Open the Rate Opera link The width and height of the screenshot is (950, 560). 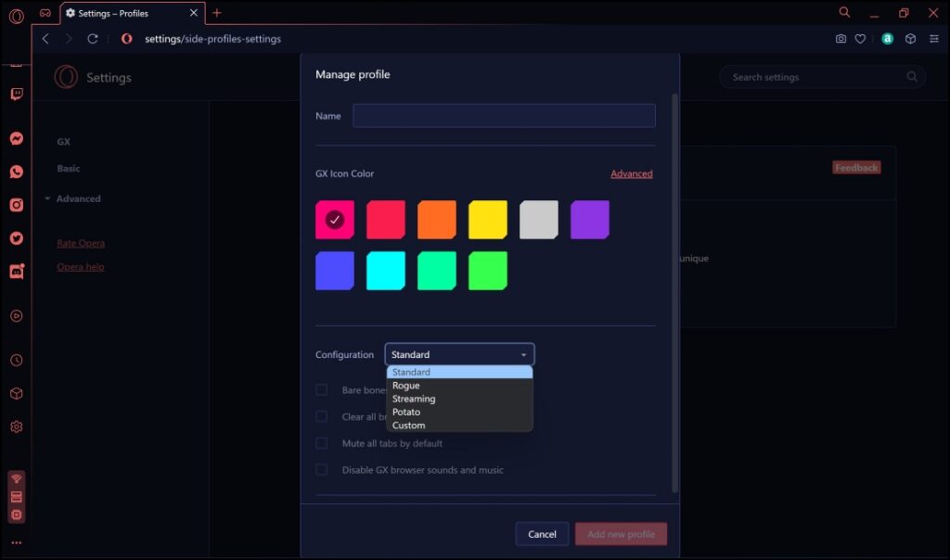coord(81,243)
